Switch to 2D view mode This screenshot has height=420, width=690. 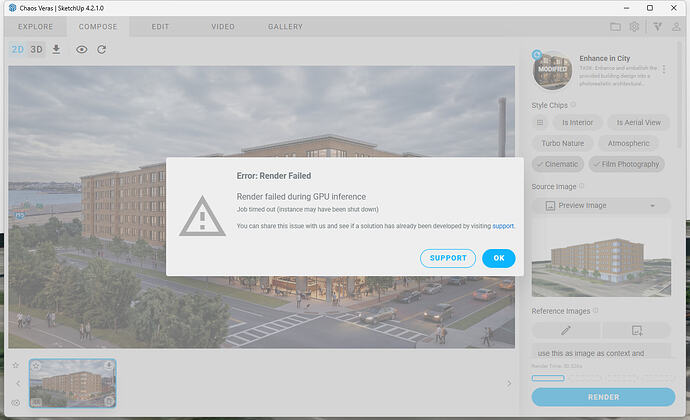pyautogui.click(x=18, y=49)
